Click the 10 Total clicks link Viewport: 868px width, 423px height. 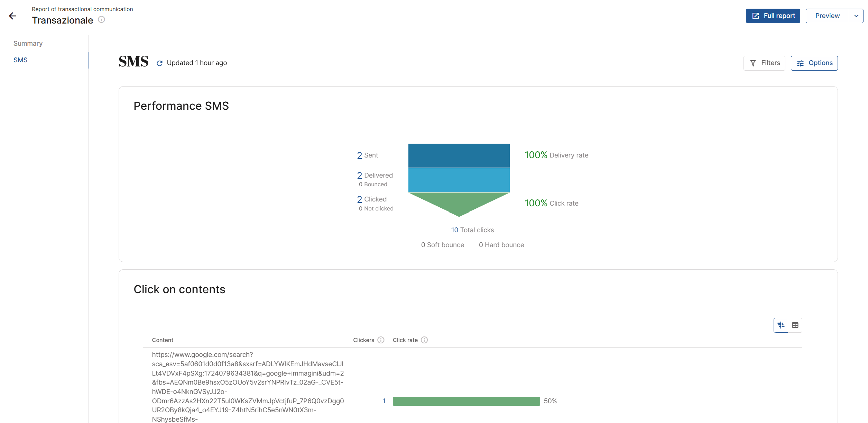[x=472, y=230]
